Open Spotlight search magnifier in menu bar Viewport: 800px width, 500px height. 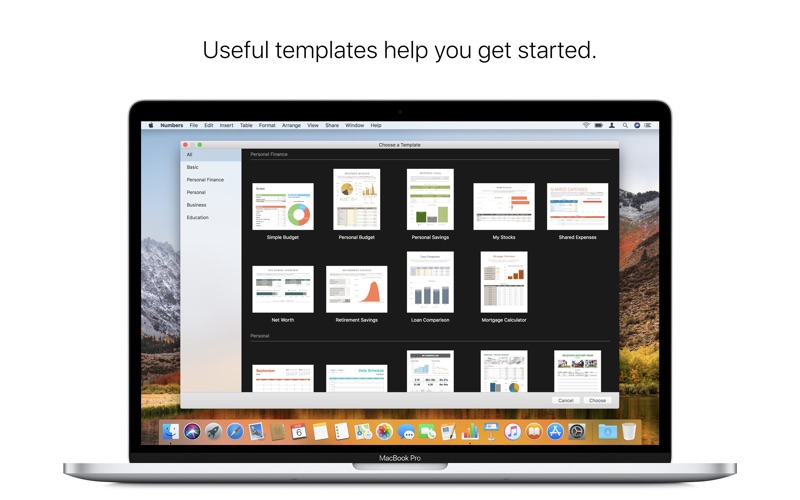[x=625, y=125]
